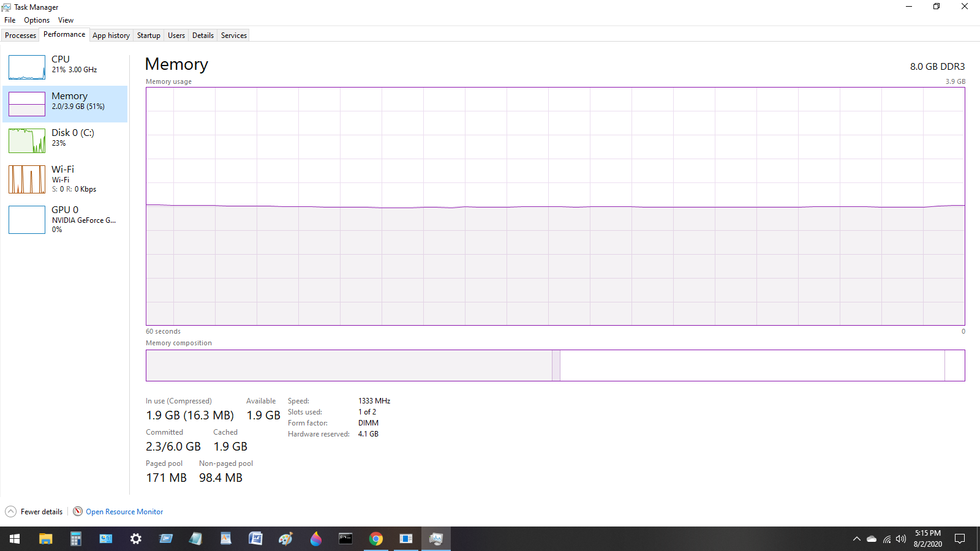
Task: Open Notepad from the taskbar
Action: tap(195, 539)
